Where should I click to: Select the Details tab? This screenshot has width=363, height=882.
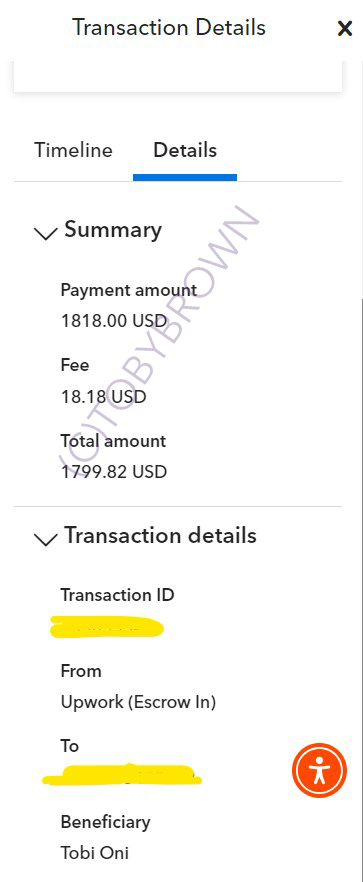185,151
